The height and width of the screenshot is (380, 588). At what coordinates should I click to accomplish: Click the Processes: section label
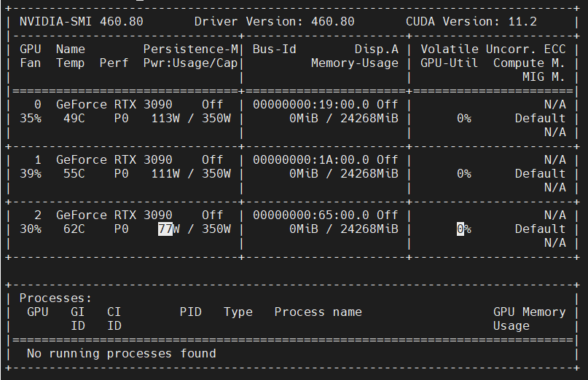coord(56,298)
